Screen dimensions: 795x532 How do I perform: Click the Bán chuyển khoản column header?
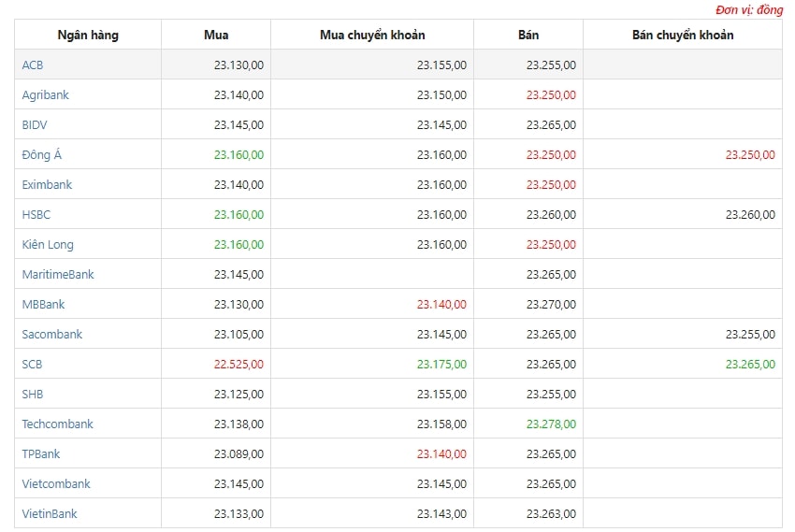pyautogui.click(x=683, y=35)
